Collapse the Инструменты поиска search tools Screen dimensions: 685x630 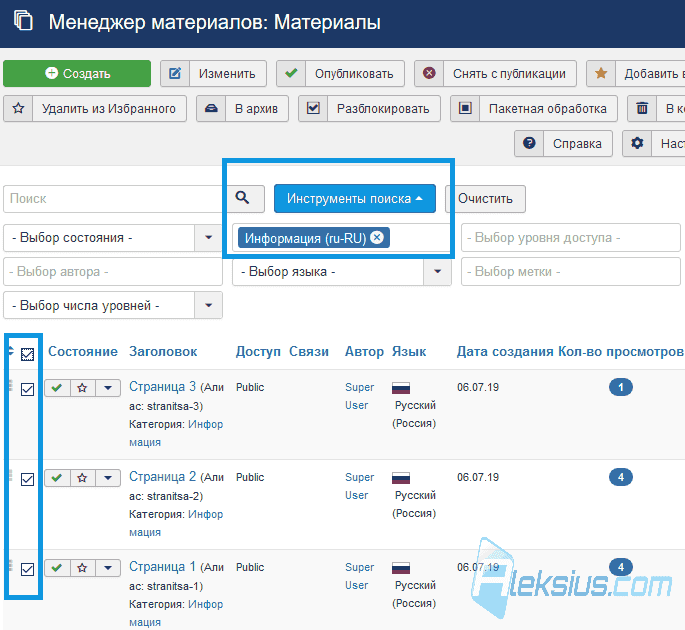coord(355,198)
